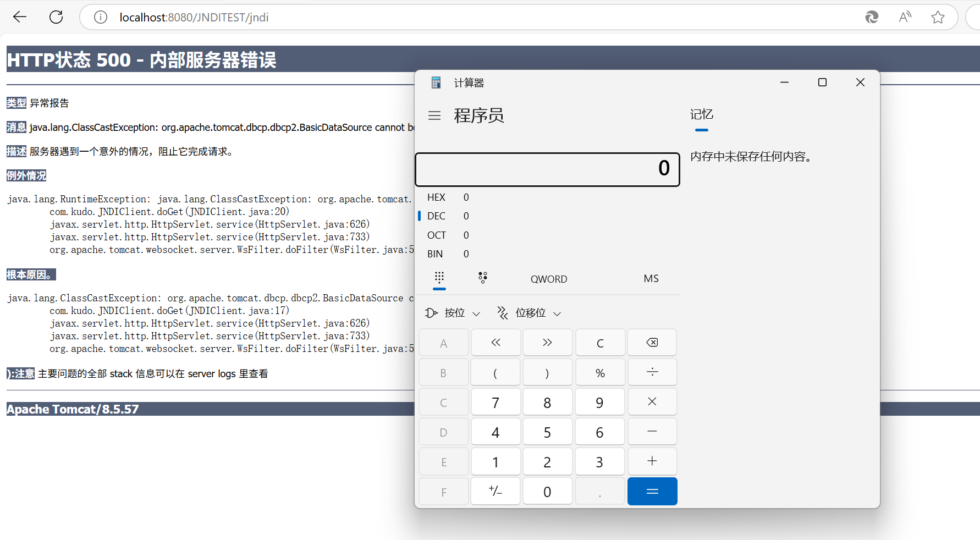
Task: Maximize the calculator window
Action: coord(822,82)
